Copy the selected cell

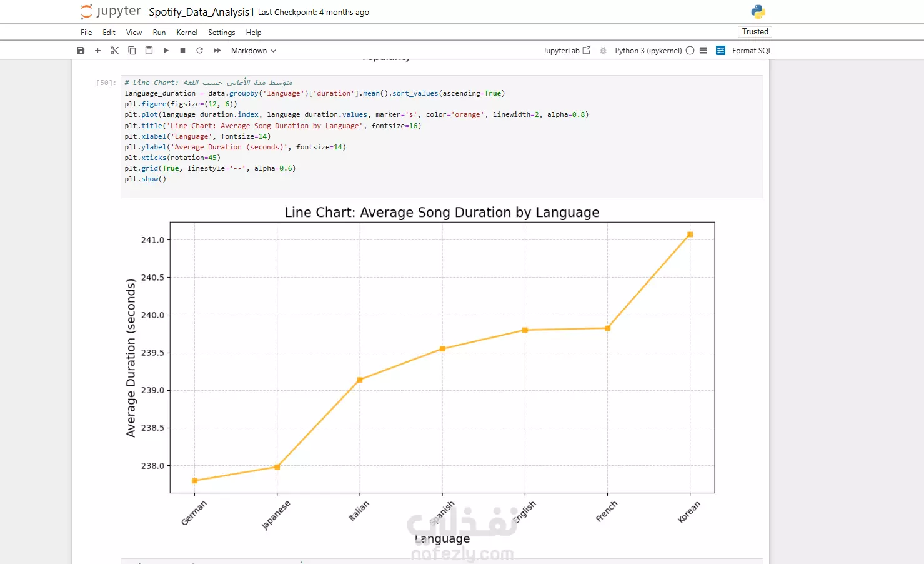[132, 51]
